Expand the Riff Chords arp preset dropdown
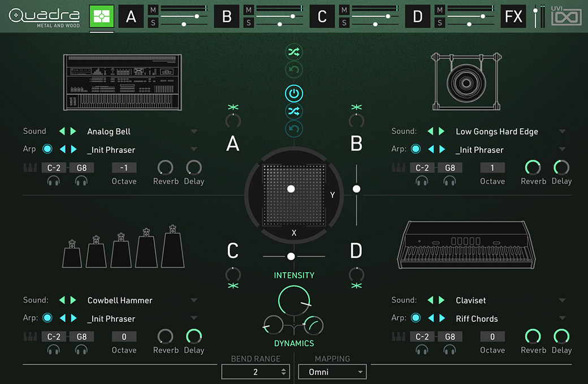 click(562, 318)
